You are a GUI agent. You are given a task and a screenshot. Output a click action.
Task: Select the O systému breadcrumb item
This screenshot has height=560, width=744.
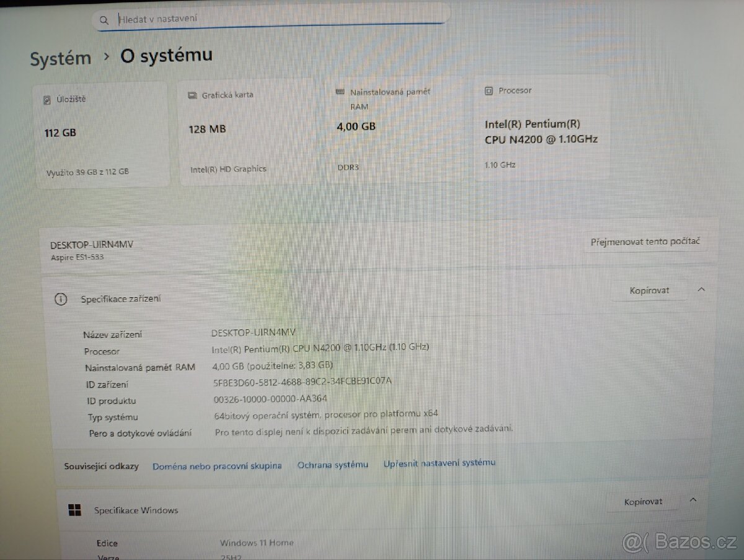click(166, 55)
